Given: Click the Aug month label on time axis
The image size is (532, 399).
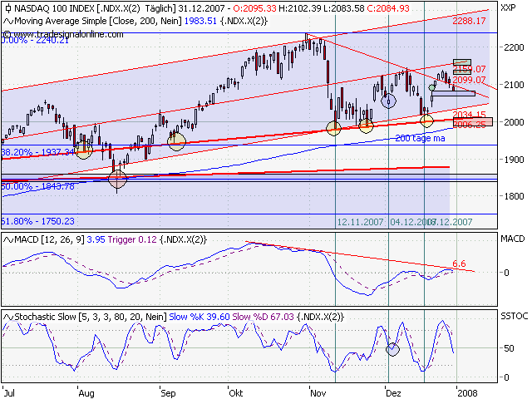Looking at the screenshot, I should (x=86, y=393).
